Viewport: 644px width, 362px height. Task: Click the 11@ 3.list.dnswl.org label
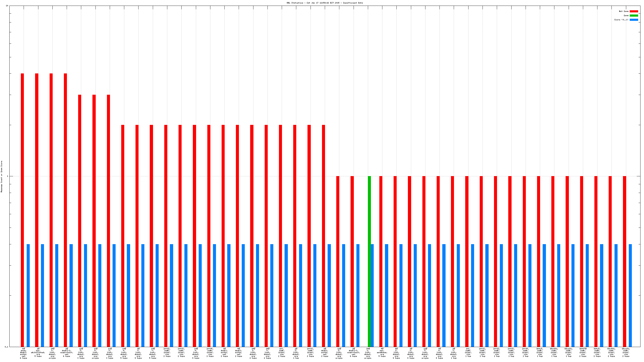pos(110,353)
